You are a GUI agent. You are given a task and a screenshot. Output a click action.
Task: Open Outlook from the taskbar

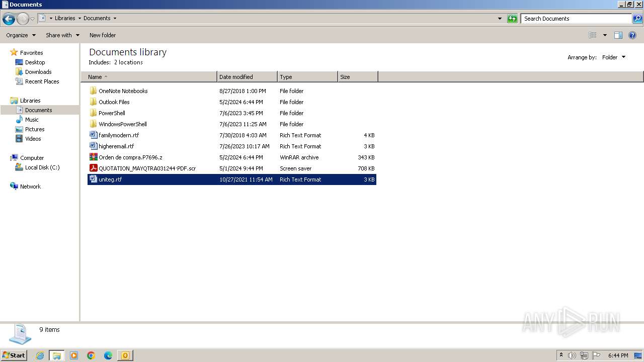pos(125,355)
